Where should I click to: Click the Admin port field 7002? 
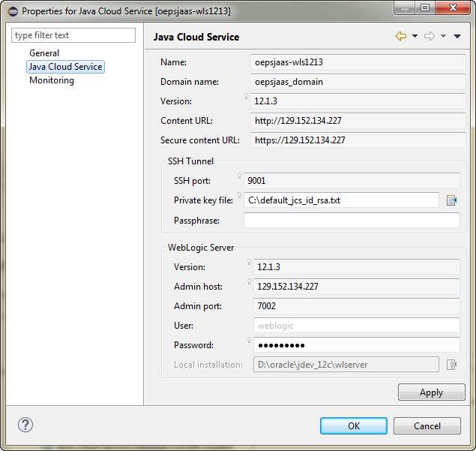(x=357, y=305)
